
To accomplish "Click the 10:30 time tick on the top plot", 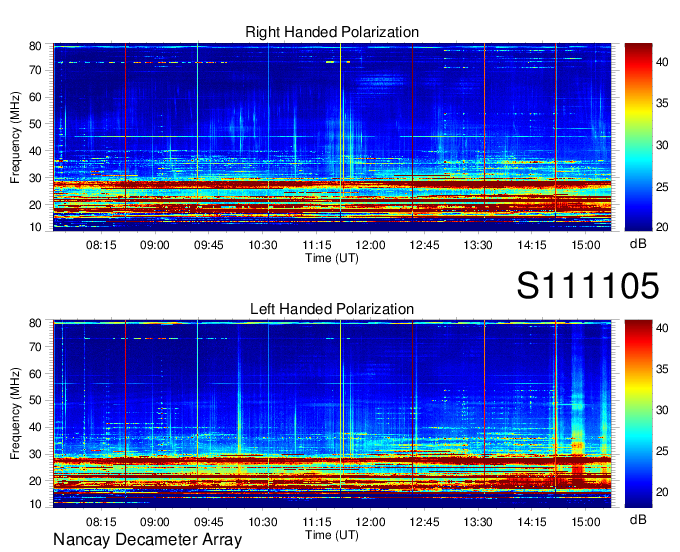I will pyautogui.click(x=263, y=245).
